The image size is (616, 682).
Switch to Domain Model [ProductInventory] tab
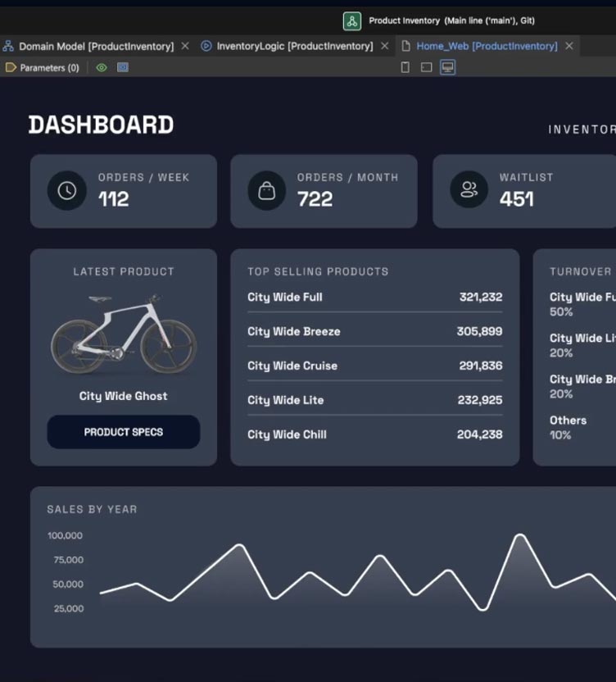pos(88,46)
